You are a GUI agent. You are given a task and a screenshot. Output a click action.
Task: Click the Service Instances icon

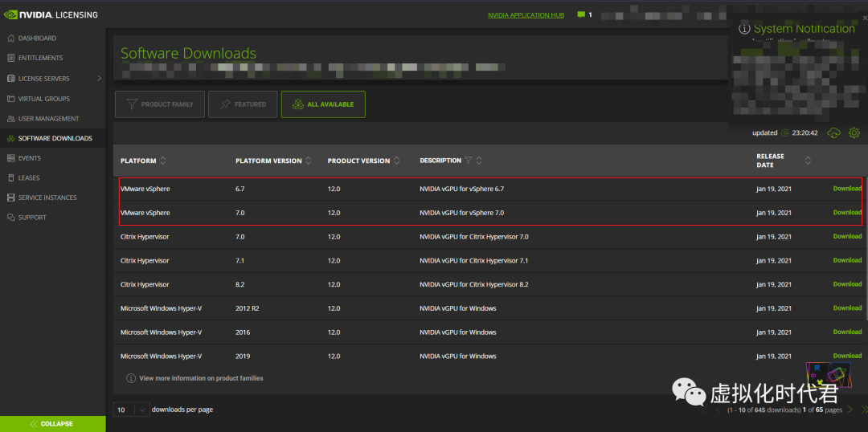tap(10, 198)
